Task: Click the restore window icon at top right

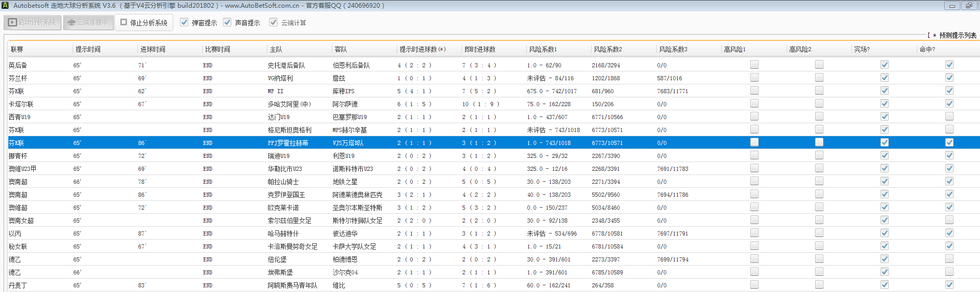Action: coord(969,6)
